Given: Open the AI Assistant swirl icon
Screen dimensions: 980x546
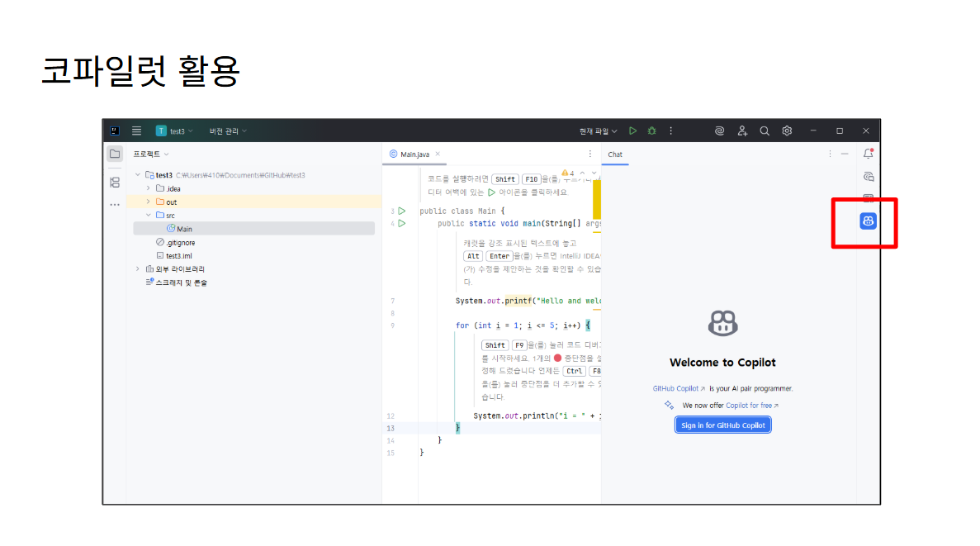Looking at the screenshot, I should click(719, 131).
